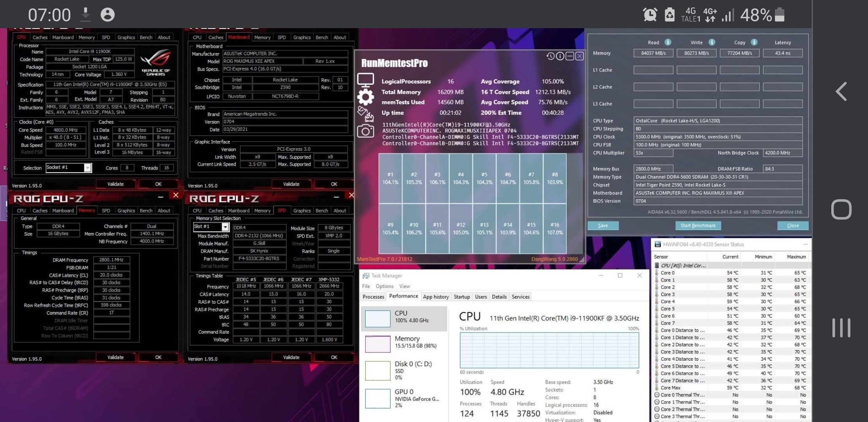Tap the alarm clock status icon
This screenshot has width=868, height=422.
click(x=650, y=15)
